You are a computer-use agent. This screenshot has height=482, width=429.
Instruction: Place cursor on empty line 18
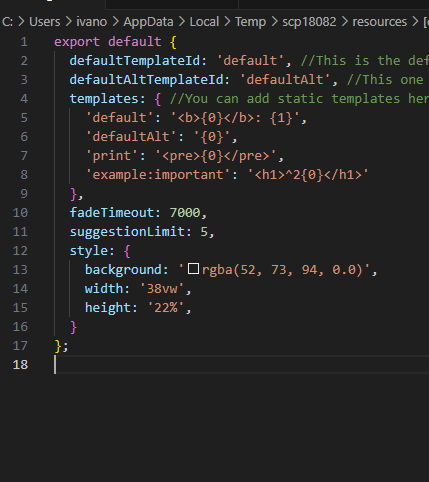pyautogui.click(x=242, y=365)
